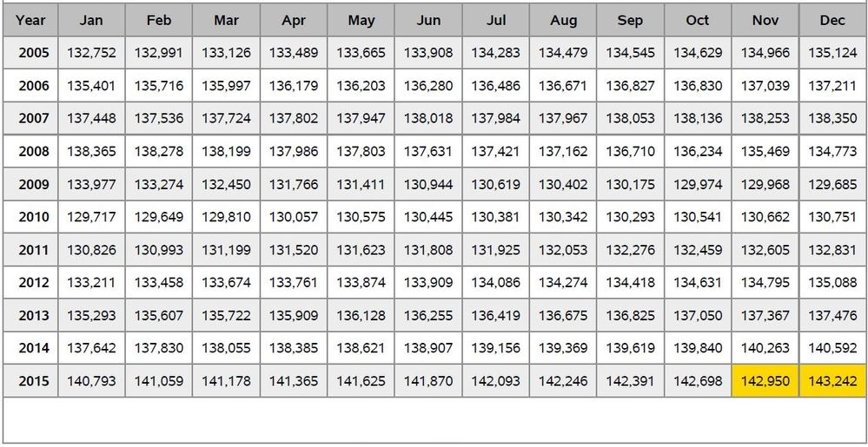Select the 2015 row label

[x=34, y=381]
